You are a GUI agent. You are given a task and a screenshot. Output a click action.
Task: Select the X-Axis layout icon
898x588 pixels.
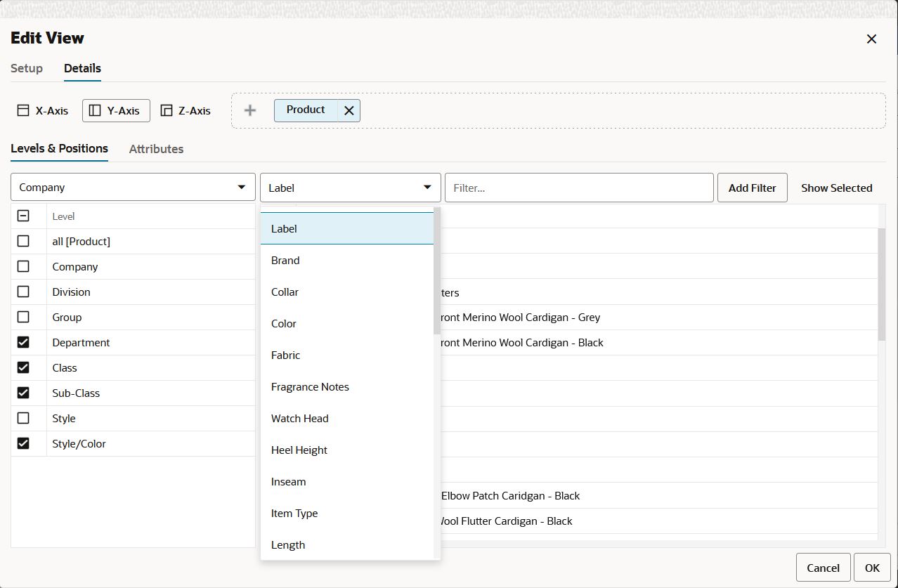click(x=23, y=110)
